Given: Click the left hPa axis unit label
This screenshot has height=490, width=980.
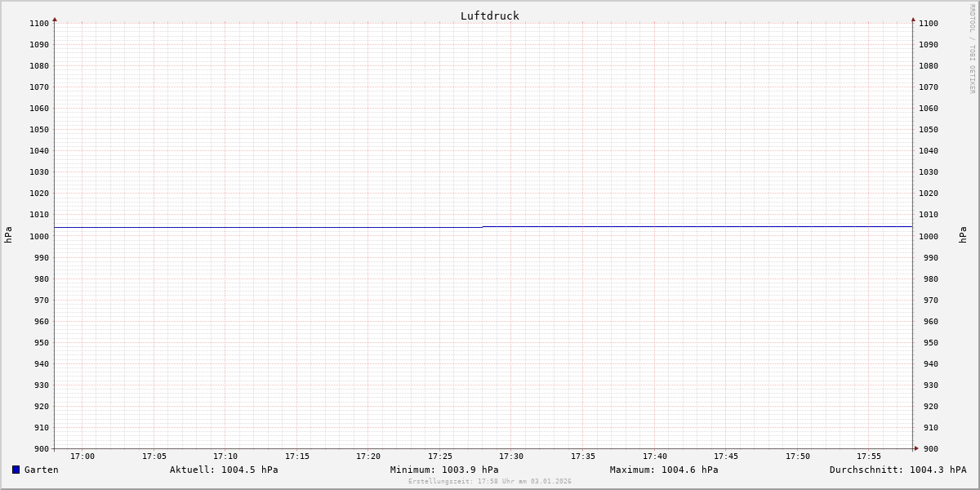Looking at the screenshot, I should (8, 235).
